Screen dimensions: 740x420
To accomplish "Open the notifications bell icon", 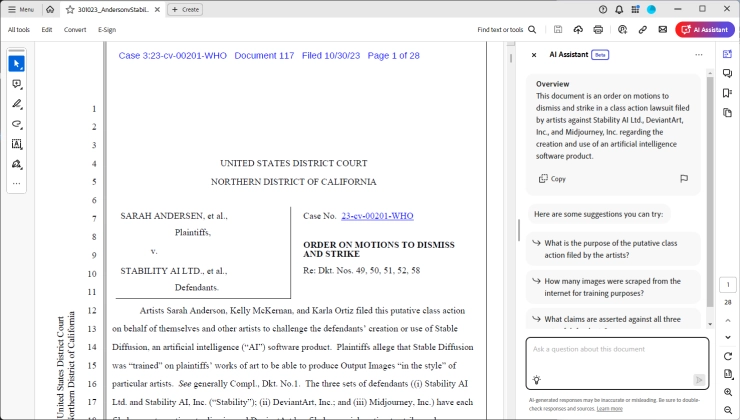I will click(619, 9).
